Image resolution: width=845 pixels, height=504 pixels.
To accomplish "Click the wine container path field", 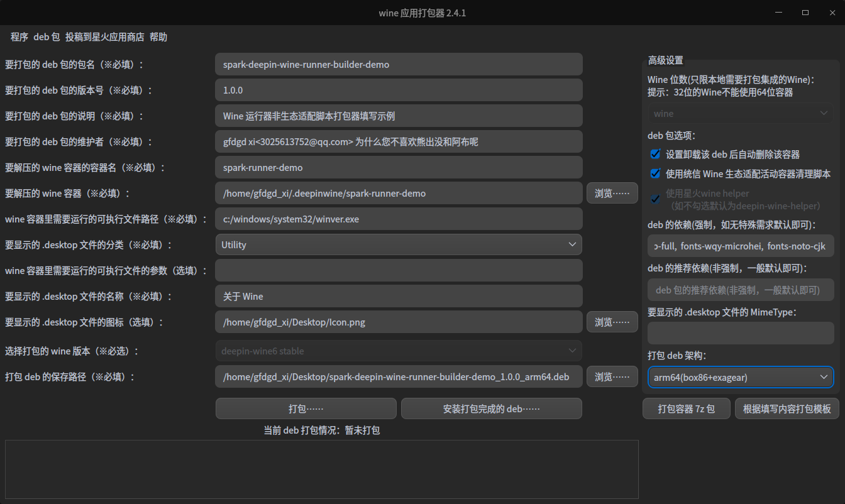I will 399,193.
